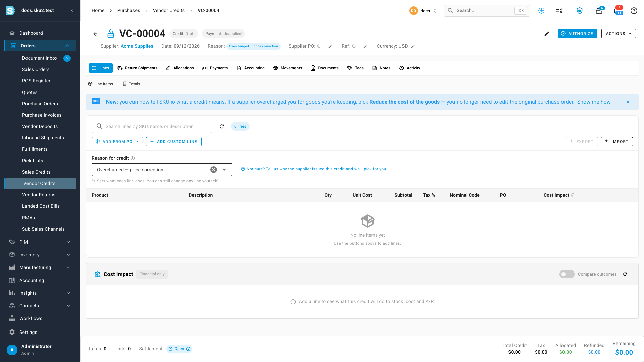Click the global Search box

[487, 11]
